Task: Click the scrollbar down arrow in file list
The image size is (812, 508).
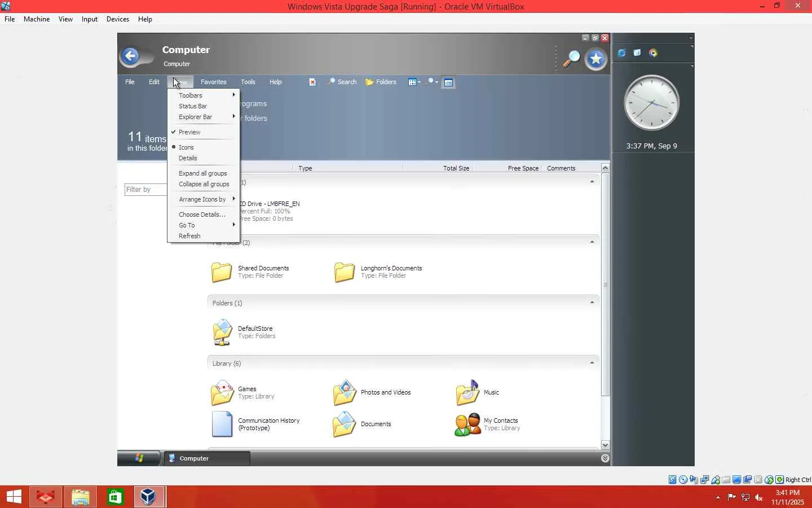Action: [x=605, y=445]
